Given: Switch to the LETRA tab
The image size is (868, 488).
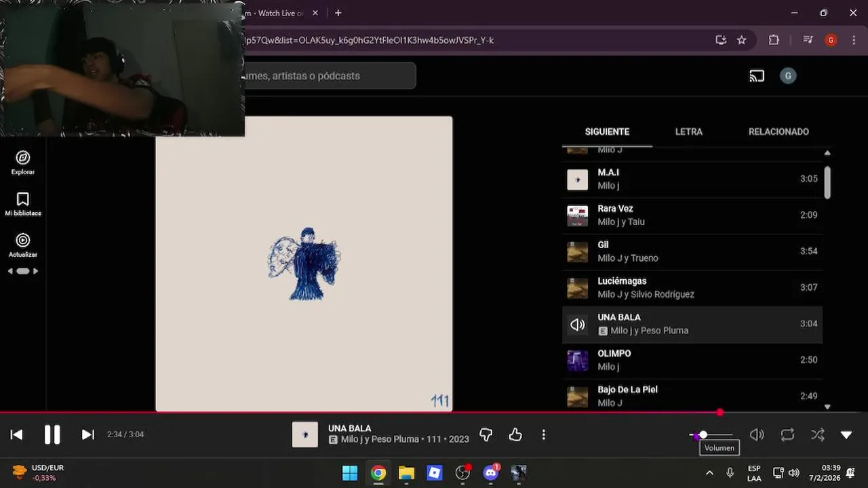Looking at the screenshot, I should [x=688, y=131].
